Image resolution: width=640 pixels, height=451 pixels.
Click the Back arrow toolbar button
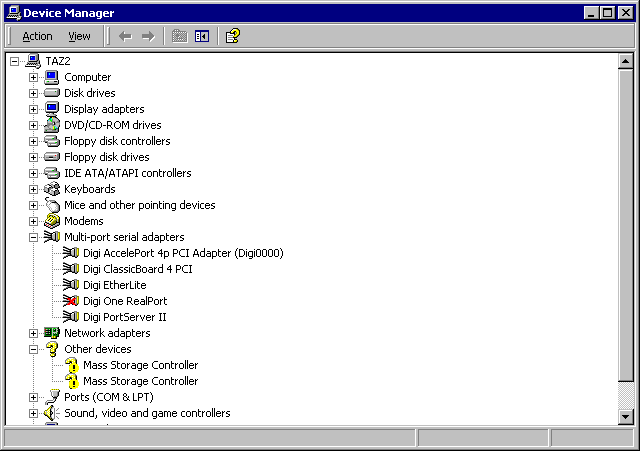pos(125,36)
